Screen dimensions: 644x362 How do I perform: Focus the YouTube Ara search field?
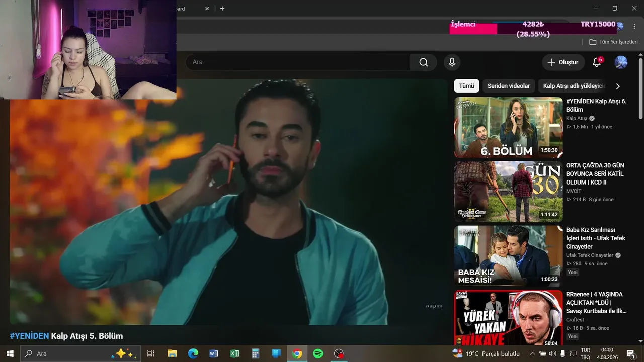click(298, 62)
